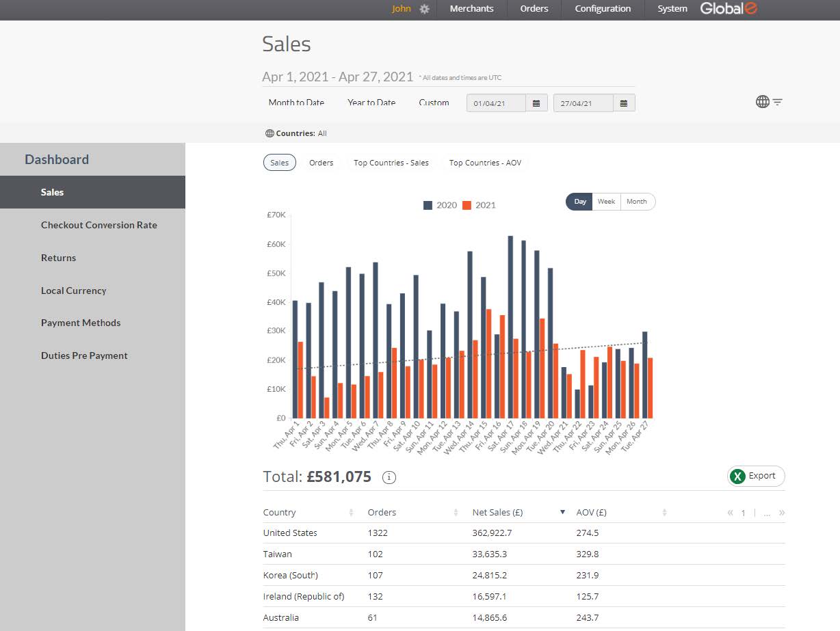This screenshot has height=631, width=840.
Task: Open calendar picker for end date 27/04/21
Action: point(624,103)
